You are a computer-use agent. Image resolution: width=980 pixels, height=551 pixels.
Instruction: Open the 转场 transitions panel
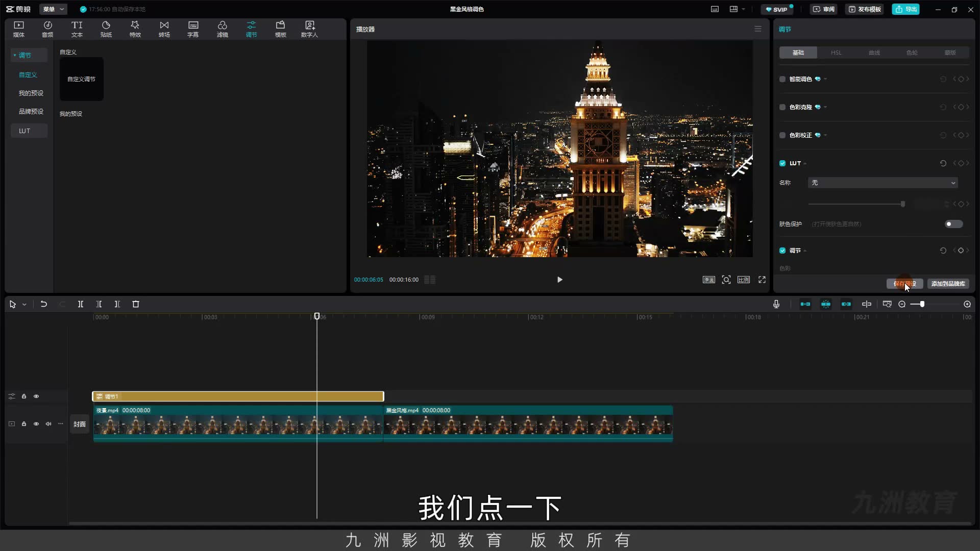164,29
